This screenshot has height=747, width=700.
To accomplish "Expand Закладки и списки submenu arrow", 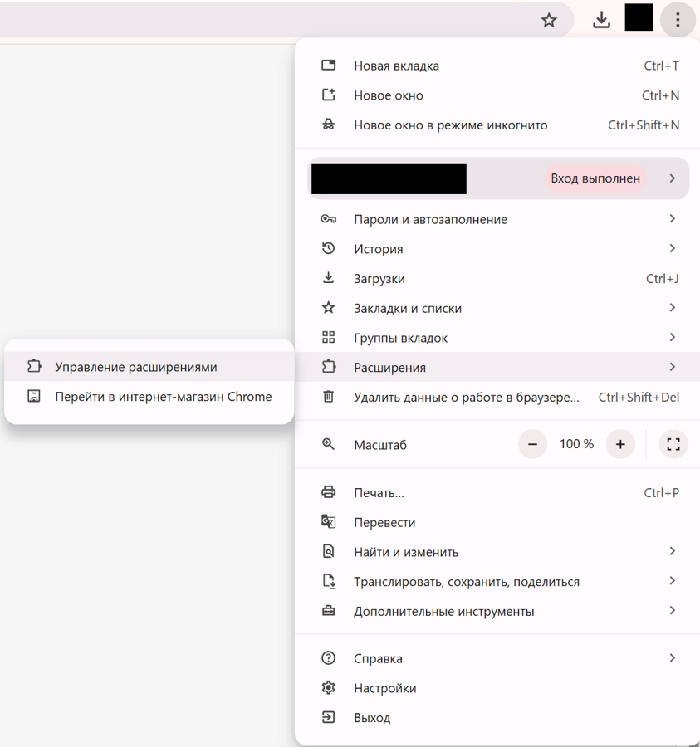I will coord(673,307).
